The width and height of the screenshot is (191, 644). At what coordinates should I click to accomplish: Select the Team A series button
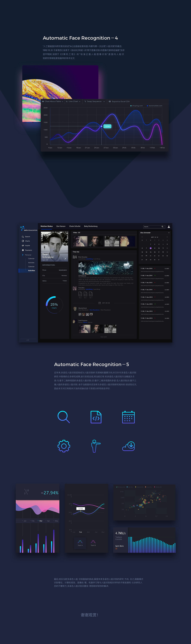[x=80, y=543]
